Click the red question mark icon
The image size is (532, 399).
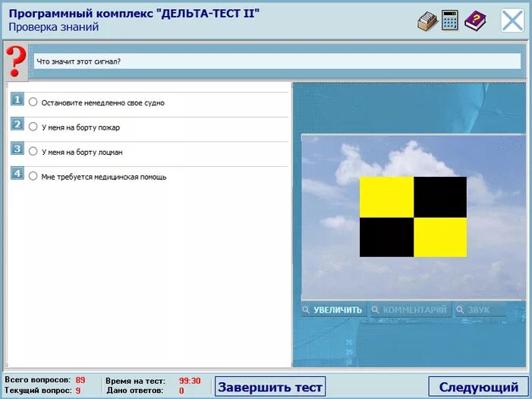[x=16, y=61]
